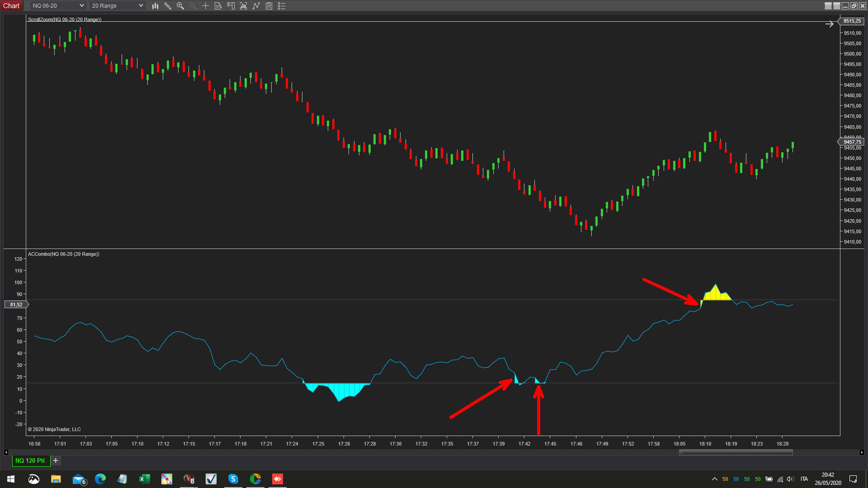The image size is (868, 488).
Task: Expand the 20 Range interval dropdown
Action: [x=141, y=6]
